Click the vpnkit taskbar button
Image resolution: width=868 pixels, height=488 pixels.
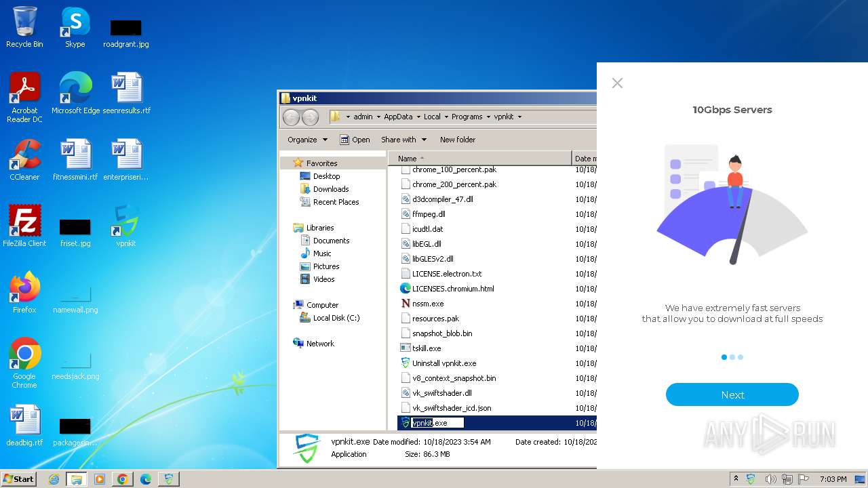coord(169,479)
